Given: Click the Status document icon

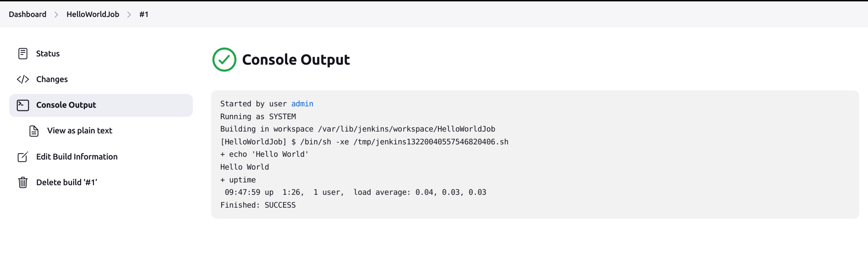Looking at the screenshot, I should click(23, 53).
